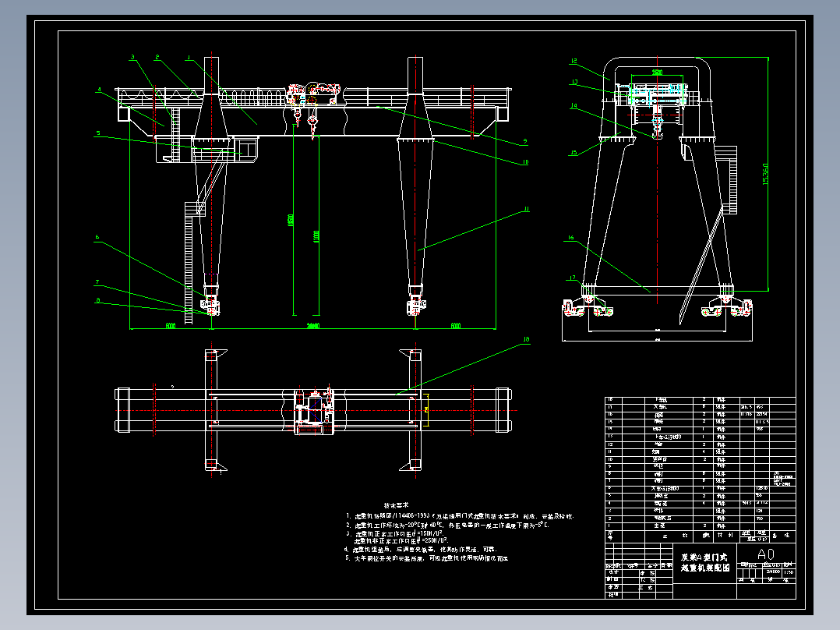The height and width of the screenshot is (630, 840).
Task: Click callout number 18 above the plan view
Action: tap(526, 339)
